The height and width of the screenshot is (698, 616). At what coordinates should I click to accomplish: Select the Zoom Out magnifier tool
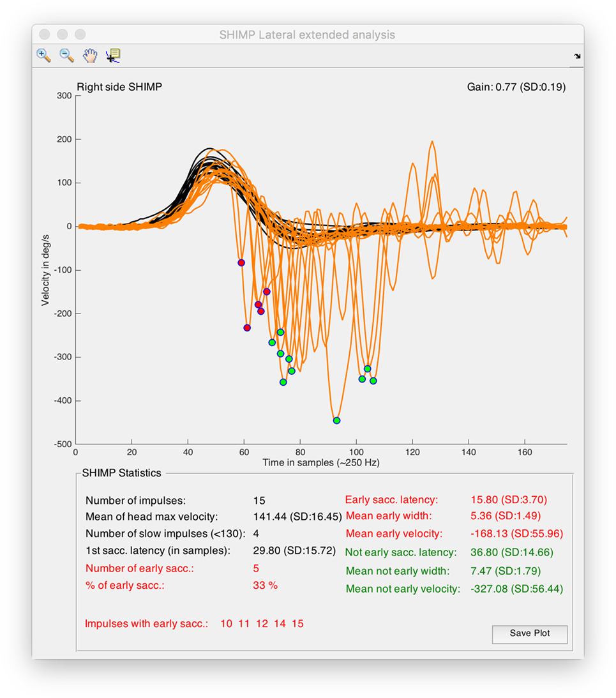point(67,56)
